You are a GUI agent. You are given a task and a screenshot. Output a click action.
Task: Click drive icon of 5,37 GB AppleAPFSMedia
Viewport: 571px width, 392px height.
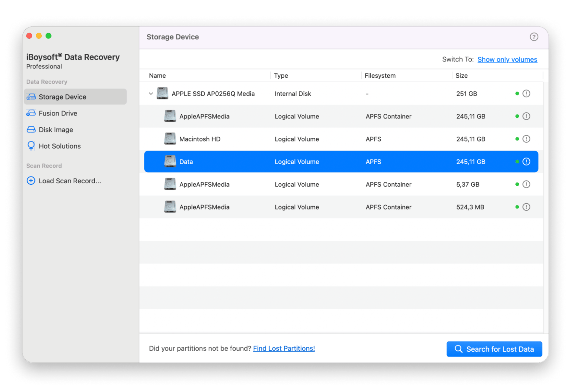tap(170, 184)
